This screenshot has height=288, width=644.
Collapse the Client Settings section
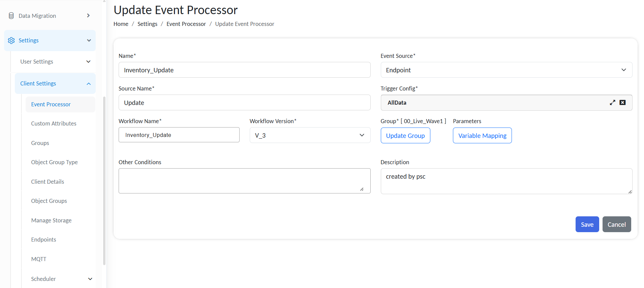(x=89, y=83)
